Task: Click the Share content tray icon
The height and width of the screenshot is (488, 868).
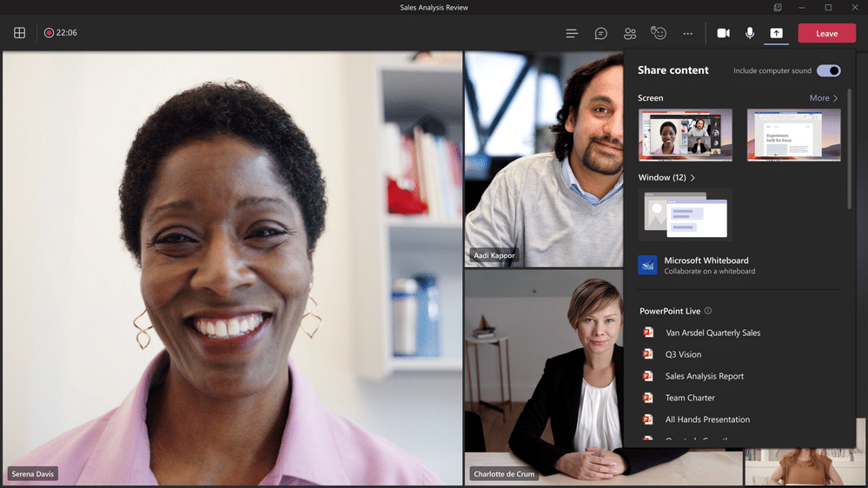Action: [776, 33]
